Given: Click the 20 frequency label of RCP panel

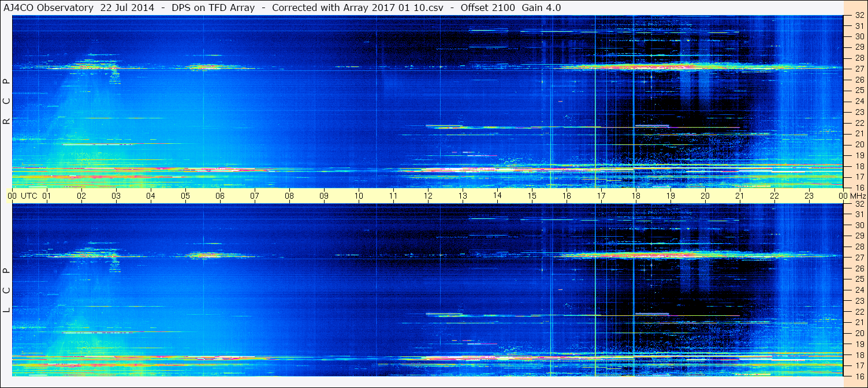Looking at the screenshot, I should coord(859,144).
